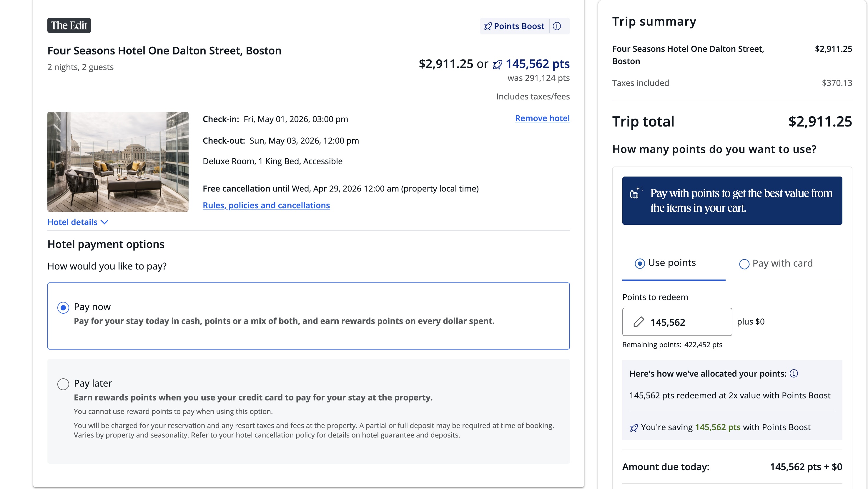This screenshot has width=868, height=489.
Task: Click 'Amount due today' total value
Action: point(806,467)
